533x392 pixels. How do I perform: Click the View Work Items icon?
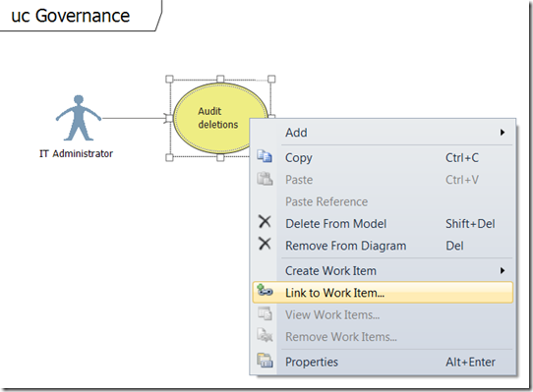pos(265,313)
